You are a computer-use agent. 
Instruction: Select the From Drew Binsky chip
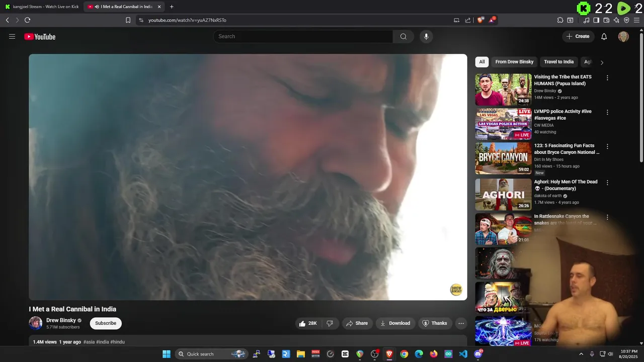click(x=514, y=62)
